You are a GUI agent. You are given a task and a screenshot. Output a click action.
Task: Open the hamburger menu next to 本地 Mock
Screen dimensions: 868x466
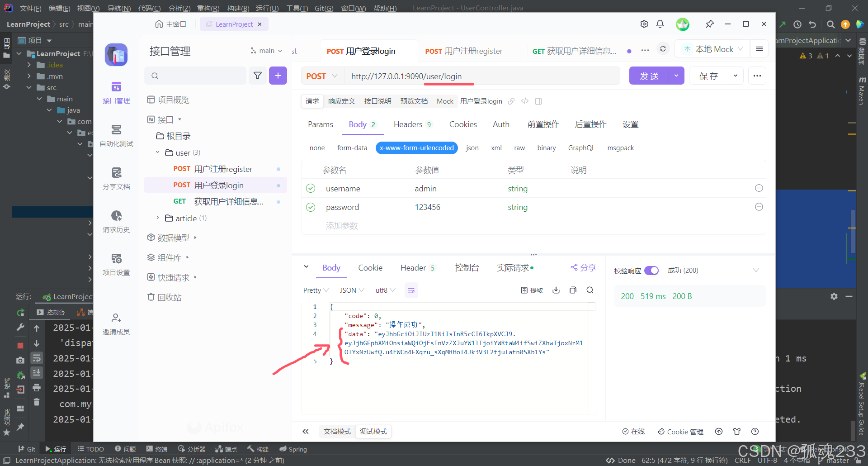click(759, 49)
